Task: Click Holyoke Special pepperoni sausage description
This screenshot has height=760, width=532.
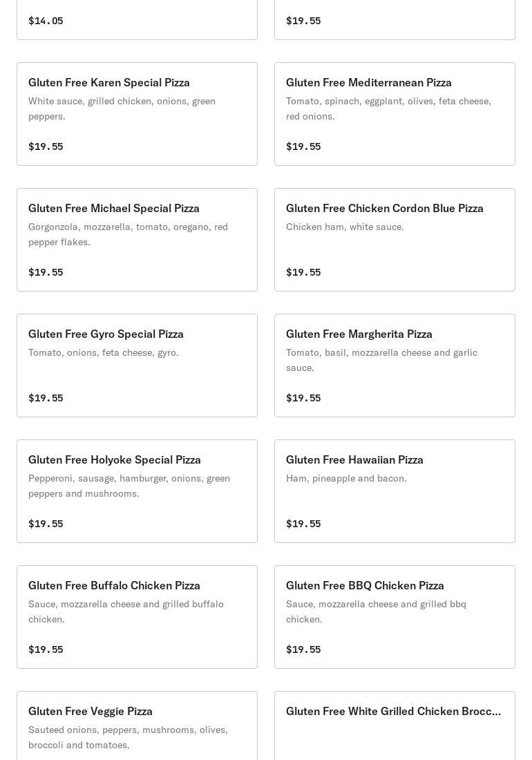Action: coord(129,486)
